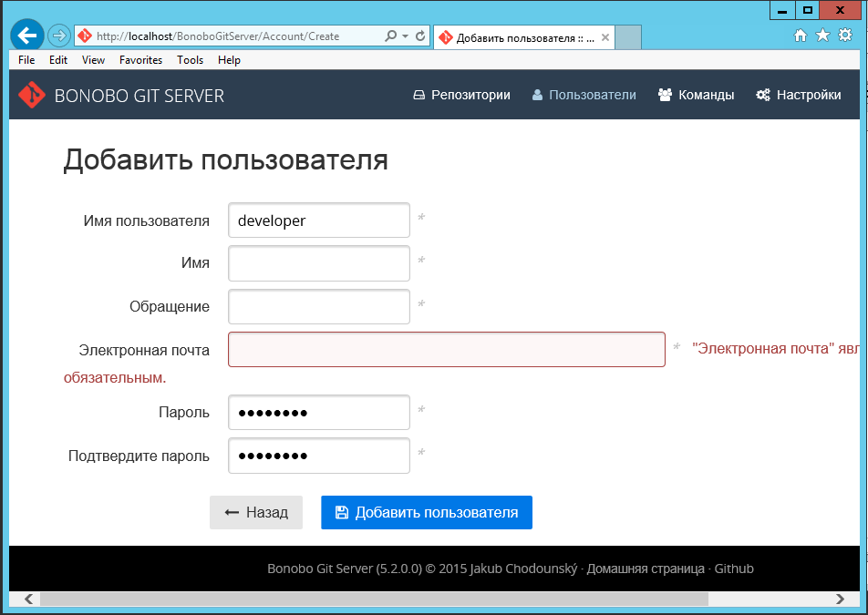Click the обязательным error text
868x615 pixels.
(115, 378)
